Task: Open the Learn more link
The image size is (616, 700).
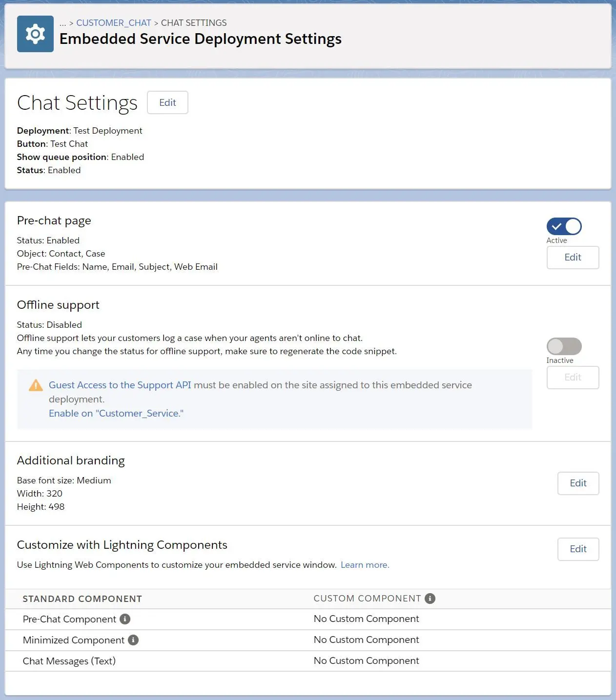Action: [x=365, y=565]
